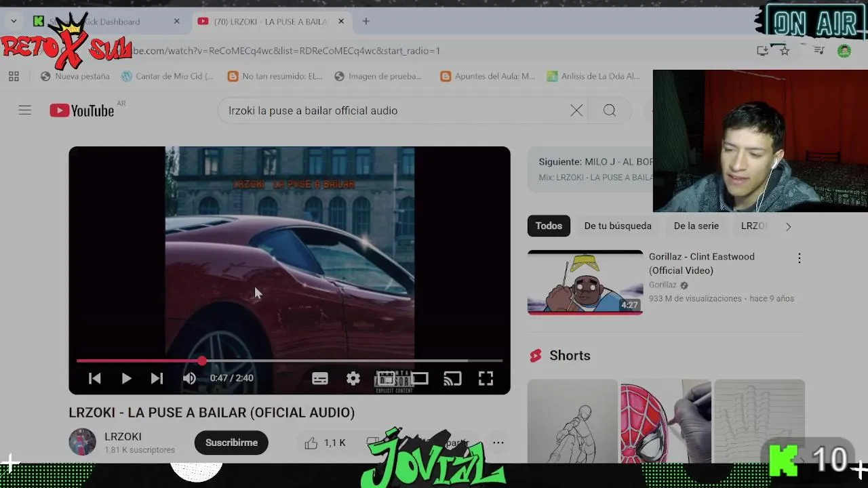Seek using the red progress bar scrubber

pos(202,361)
